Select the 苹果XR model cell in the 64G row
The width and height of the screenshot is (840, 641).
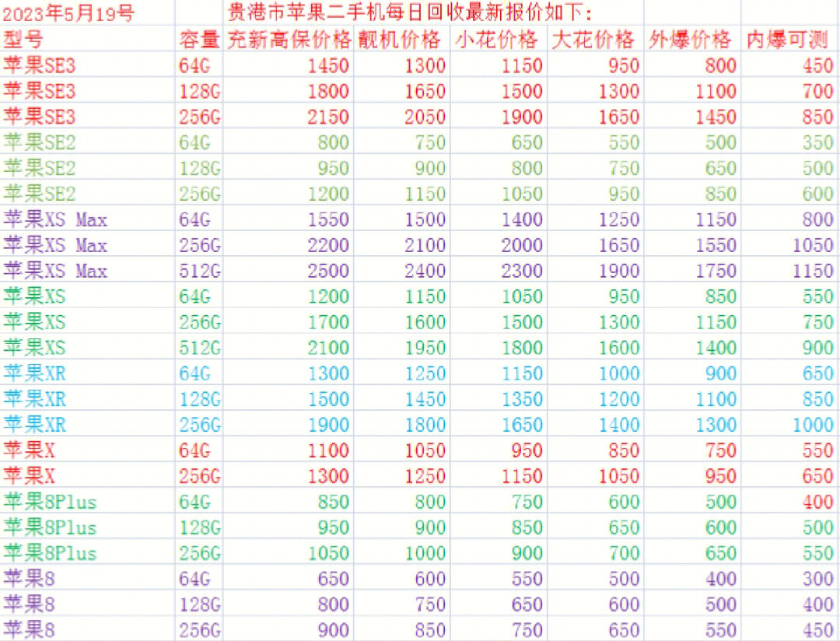[x=34, y=373]
